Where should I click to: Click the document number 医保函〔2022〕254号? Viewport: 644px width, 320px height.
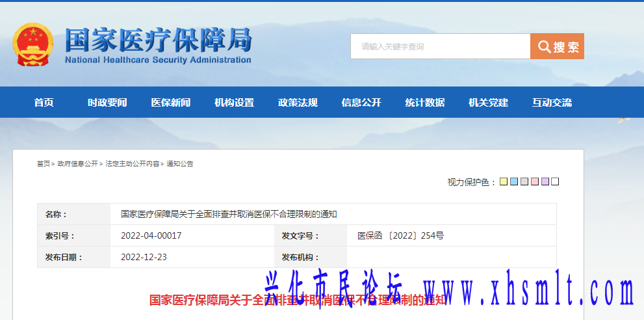(x=400, y=235)
